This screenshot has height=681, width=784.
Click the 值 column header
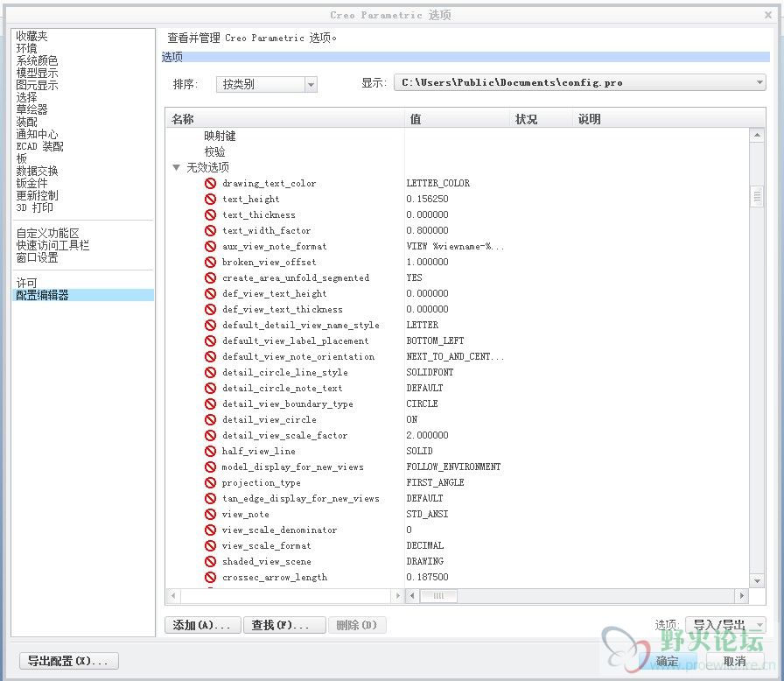click(x=457, y=119)
